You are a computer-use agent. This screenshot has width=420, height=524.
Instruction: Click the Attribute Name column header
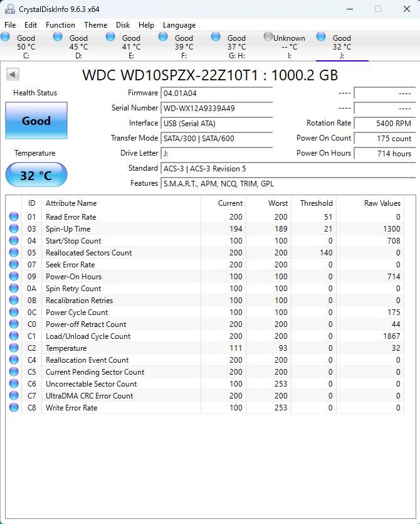coord(121,203)
